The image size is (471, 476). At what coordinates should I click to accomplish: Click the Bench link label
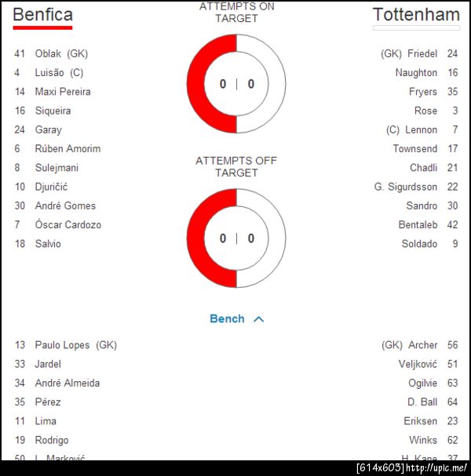(x=227, y=319)
